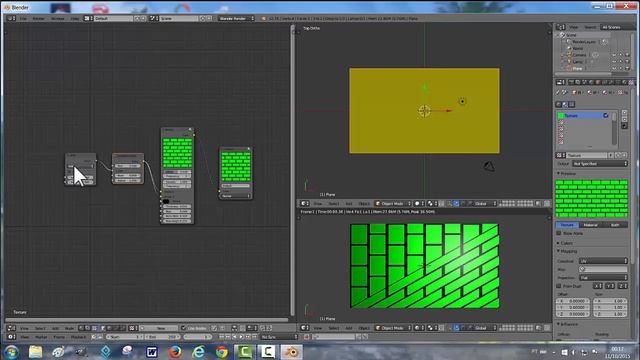Click the timeline editor type icon
The height and width of the screenshot is (360, 640).
pyautogui.click(x=11, y=337)
